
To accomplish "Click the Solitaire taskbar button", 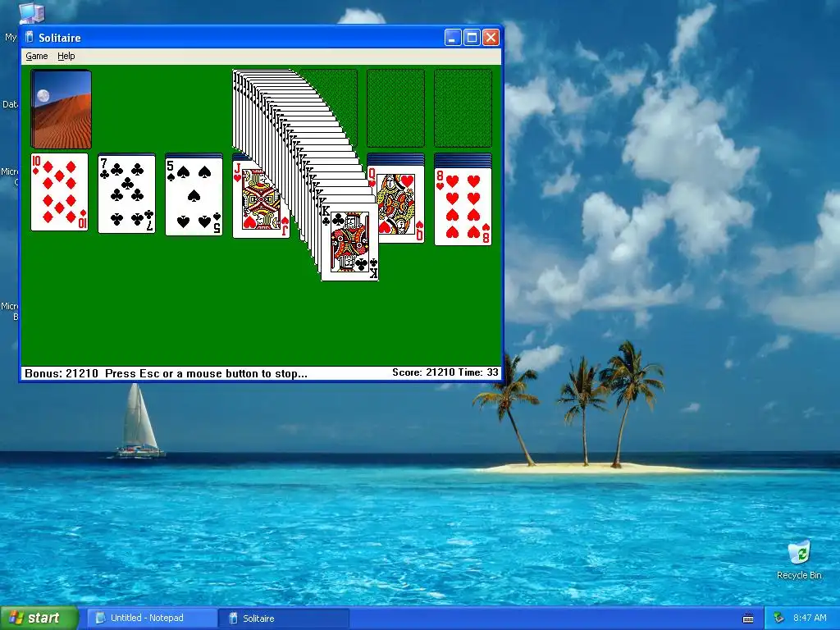I will click(284, 619).
